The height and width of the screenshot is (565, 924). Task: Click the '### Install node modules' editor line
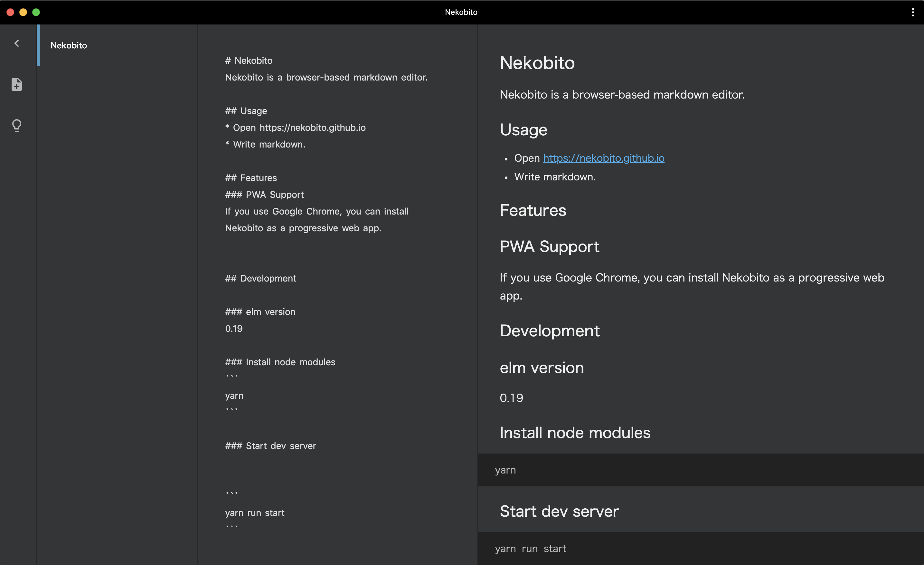tap(280, 362)
